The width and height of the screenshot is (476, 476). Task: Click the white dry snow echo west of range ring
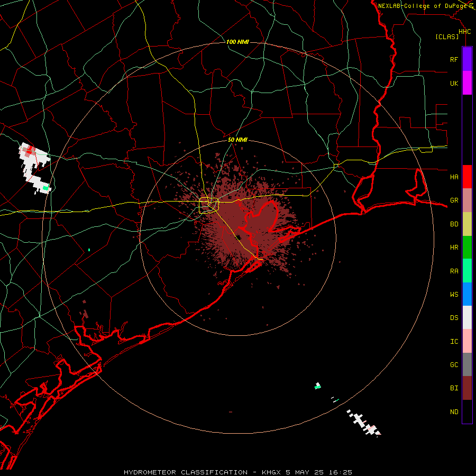34,168
